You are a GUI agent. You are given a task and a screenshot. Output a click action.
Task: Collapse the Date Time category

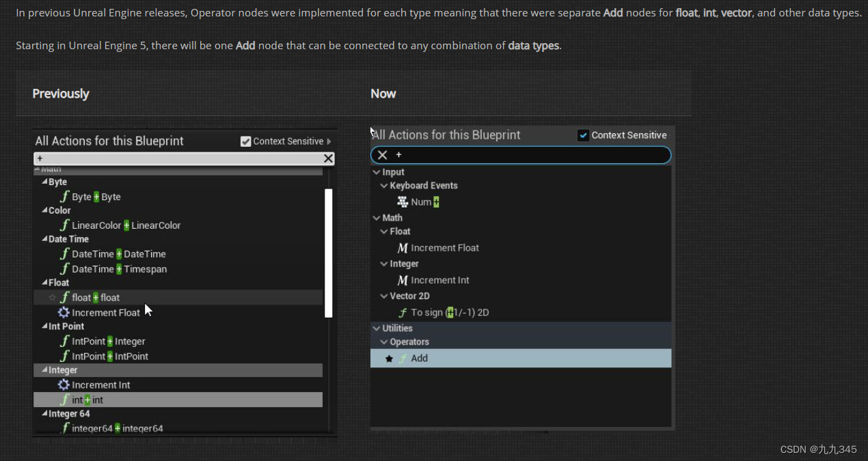(44, 240)
